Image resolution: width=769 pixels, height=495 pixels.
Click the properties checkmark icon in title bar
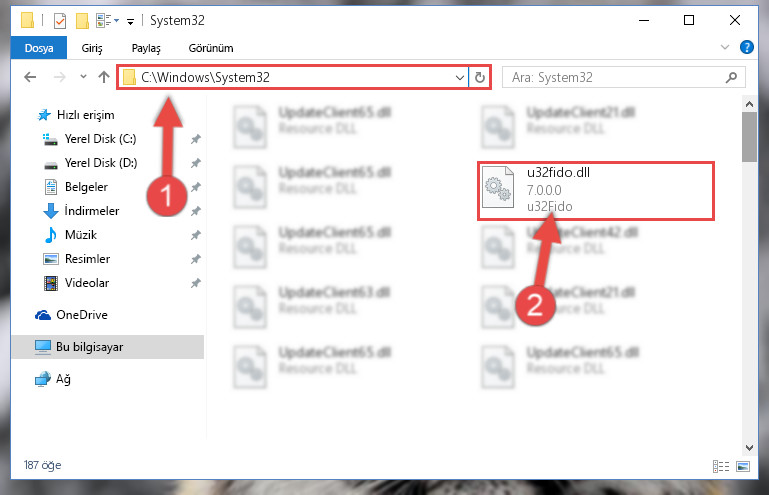(60, 21)
